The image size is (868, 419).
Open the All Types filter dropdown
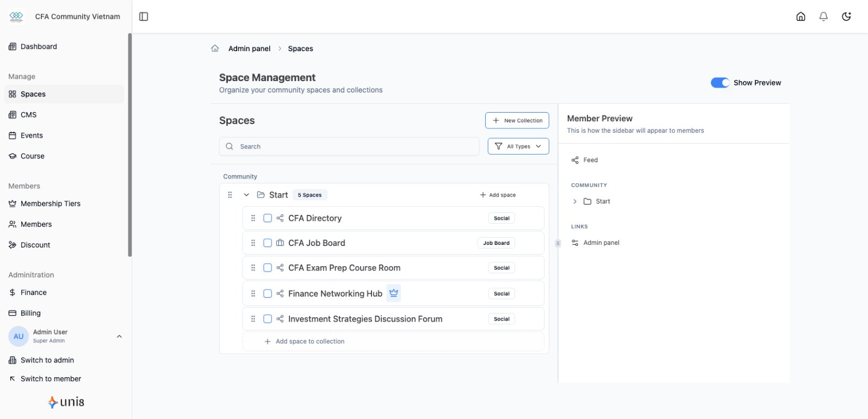(518, 146)
